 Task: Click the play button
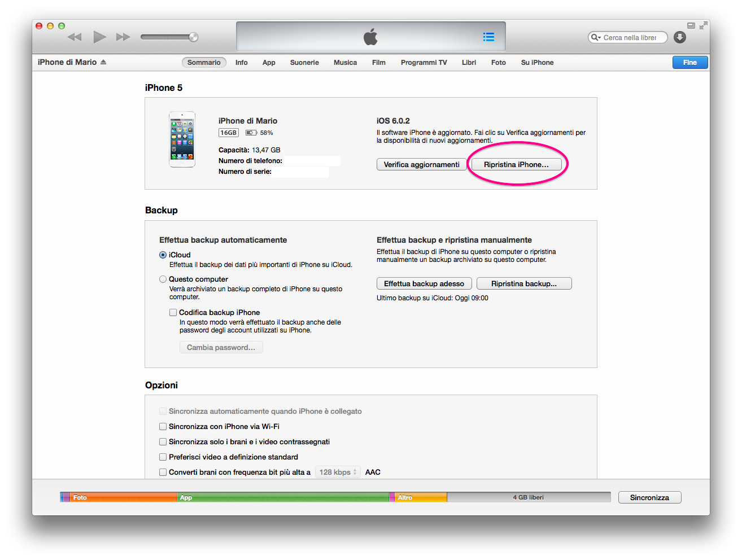99,37
